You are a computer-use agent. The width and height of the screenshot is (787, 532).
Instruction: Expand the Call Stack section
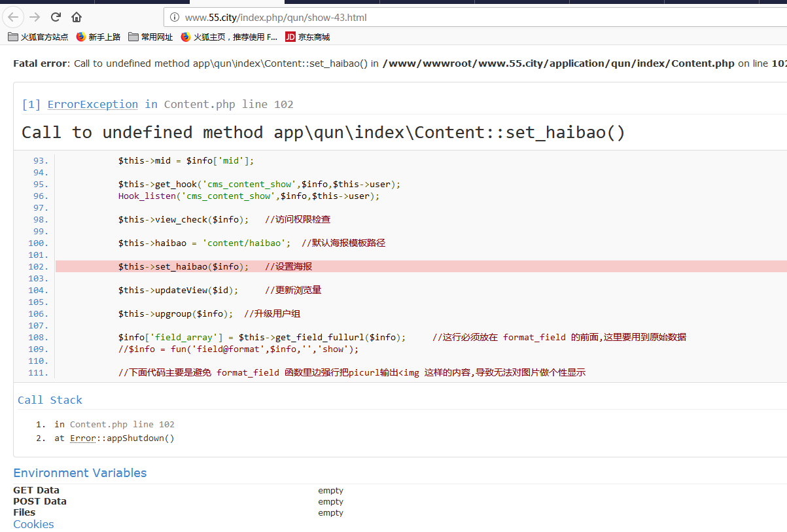tap(50, 400)
